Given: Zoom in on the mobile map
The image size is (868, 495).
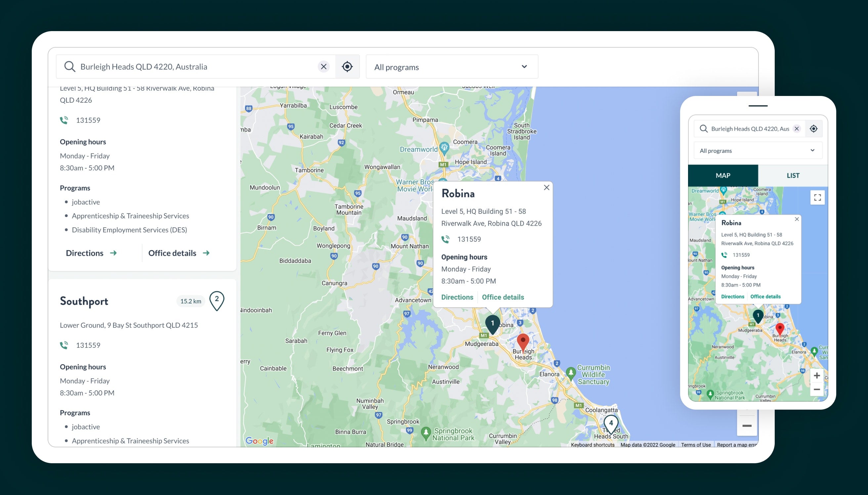Looking at the screenshot, I should [817, 376].
